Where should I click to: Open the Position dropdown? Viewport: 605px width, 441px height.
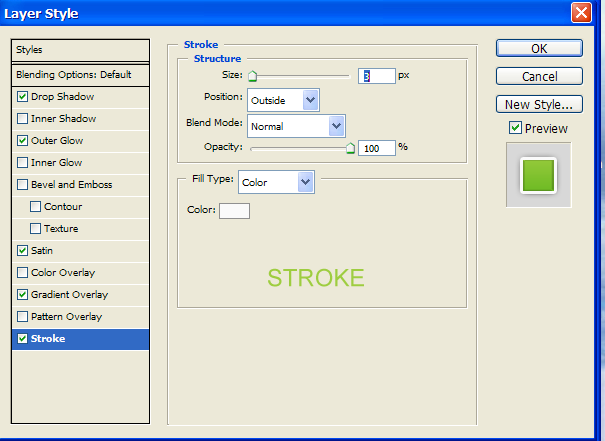[282, 98]
